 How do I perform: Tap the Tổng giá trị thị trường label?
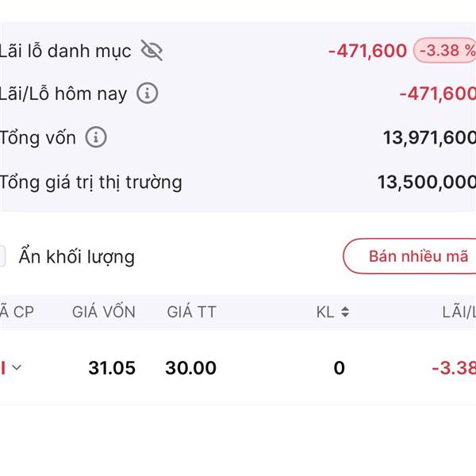[x=91, y=182]
